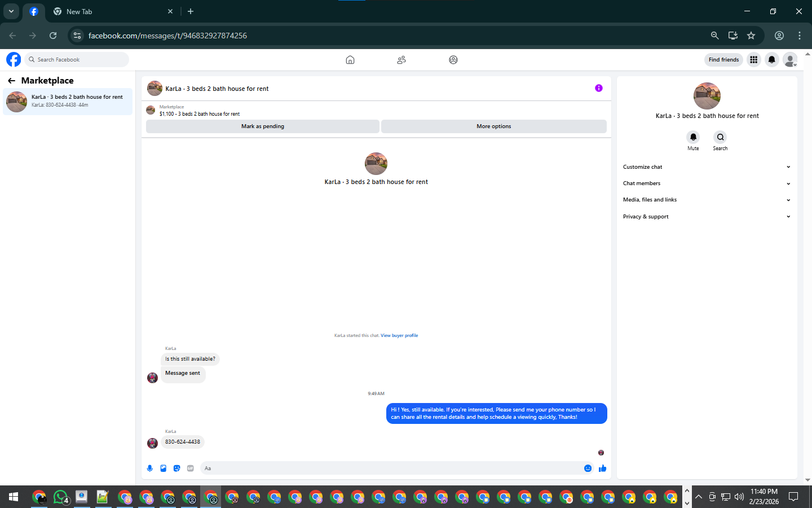Open the Groups icon in top navigation

[453, 60]
